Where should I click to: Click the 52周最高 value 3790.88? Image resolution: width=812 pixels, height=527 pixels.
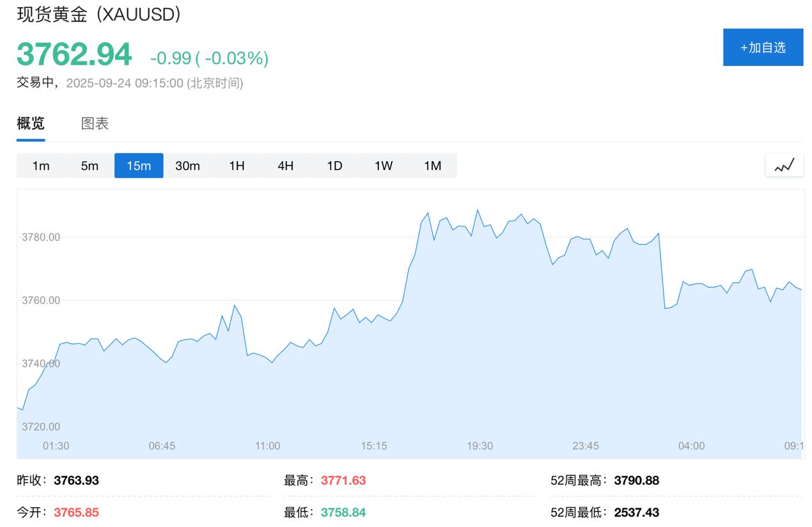(x=636, y=480)
